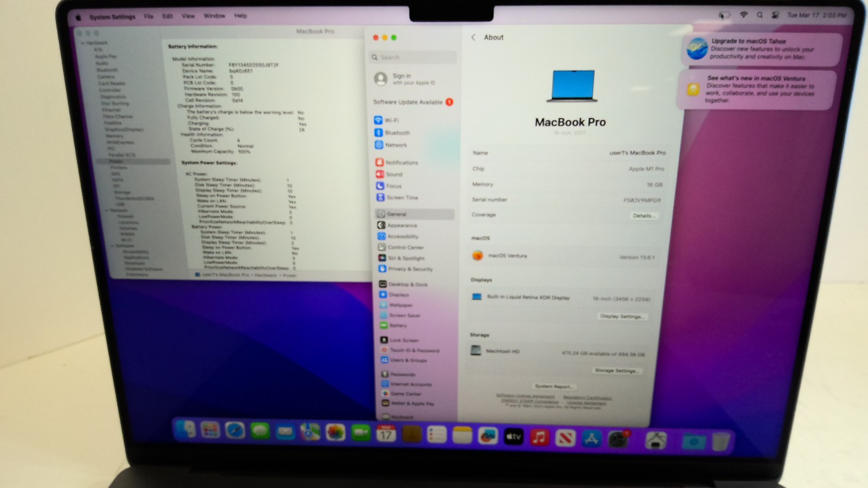Open Software Update Available notice
Viewport: 868px width, 488px height.
click(413, 102)
